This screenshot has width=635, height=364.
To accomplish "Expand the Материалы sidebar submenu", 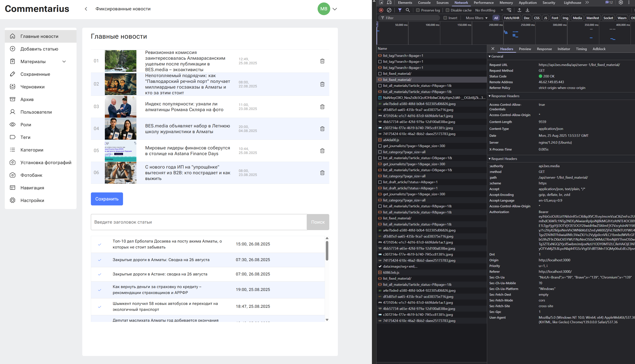I will click(x=64, y=62).
